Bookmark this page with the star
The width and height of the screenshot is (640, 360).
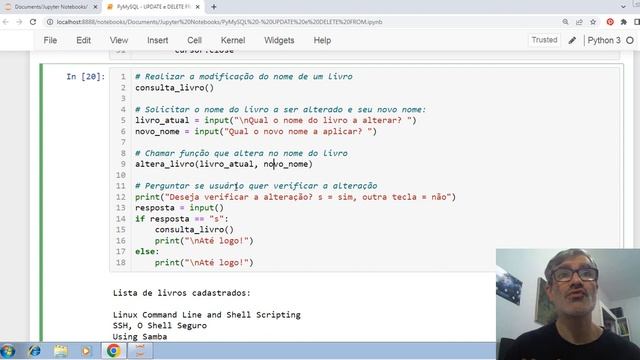pyautogui.click(x=593, y=22)
